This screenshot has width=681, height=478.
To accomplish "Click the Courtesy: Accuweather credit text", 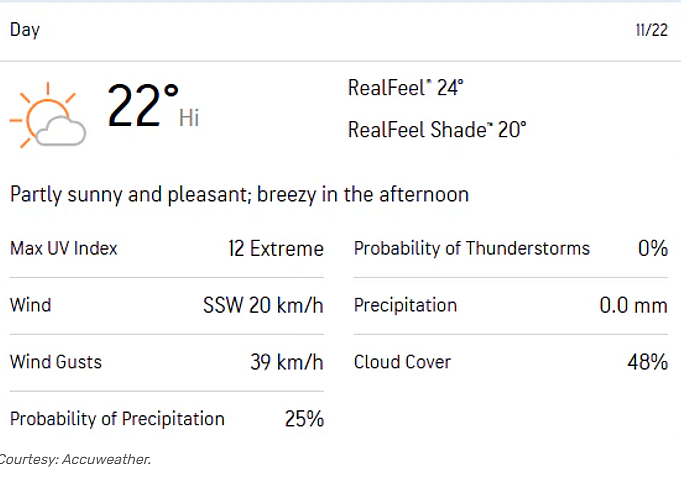I will (75, 459).
